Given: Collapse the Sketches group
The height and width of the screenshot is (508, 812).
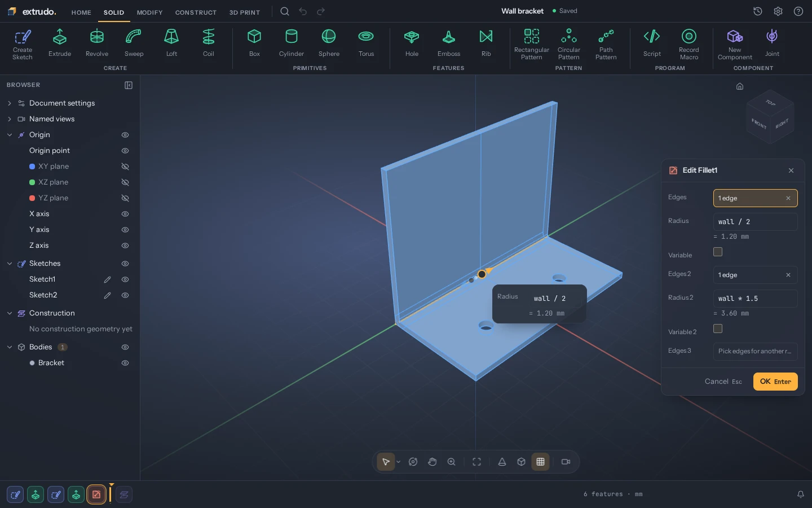Looking at the screenshot, I should pos(10,264).
